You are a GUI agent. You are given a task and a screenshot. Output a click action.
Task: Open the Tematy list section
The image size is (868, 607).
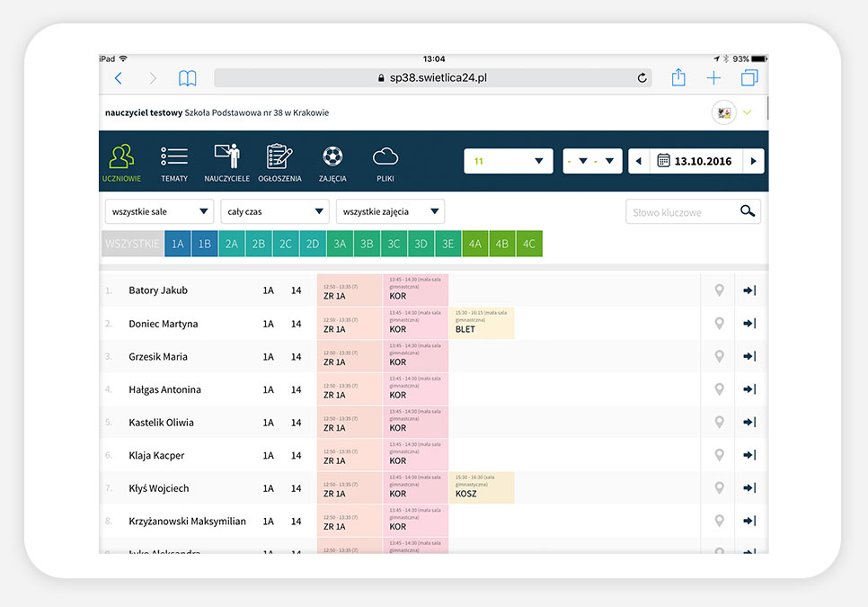(173, 163)
